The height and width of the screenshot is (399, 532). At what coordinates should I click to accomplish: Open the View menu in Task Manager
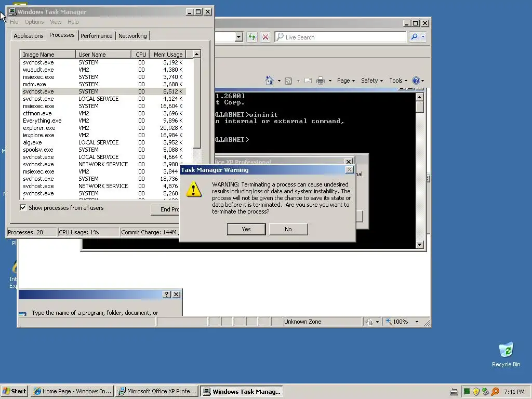pyautogui.click(x=56, y=22)
